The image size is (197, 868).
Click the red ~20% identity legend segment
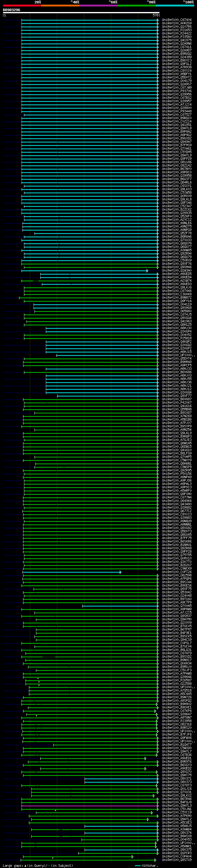[22, 6]
